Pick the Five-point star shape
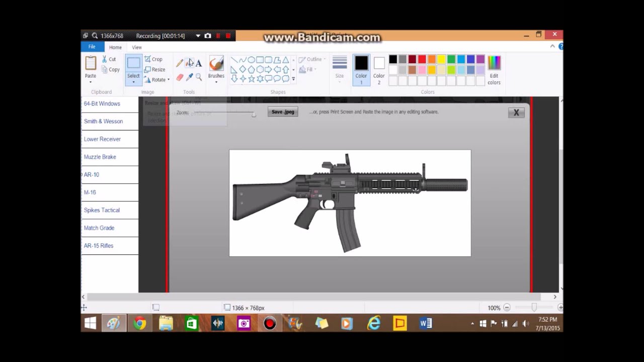 [x=251, y=79]
